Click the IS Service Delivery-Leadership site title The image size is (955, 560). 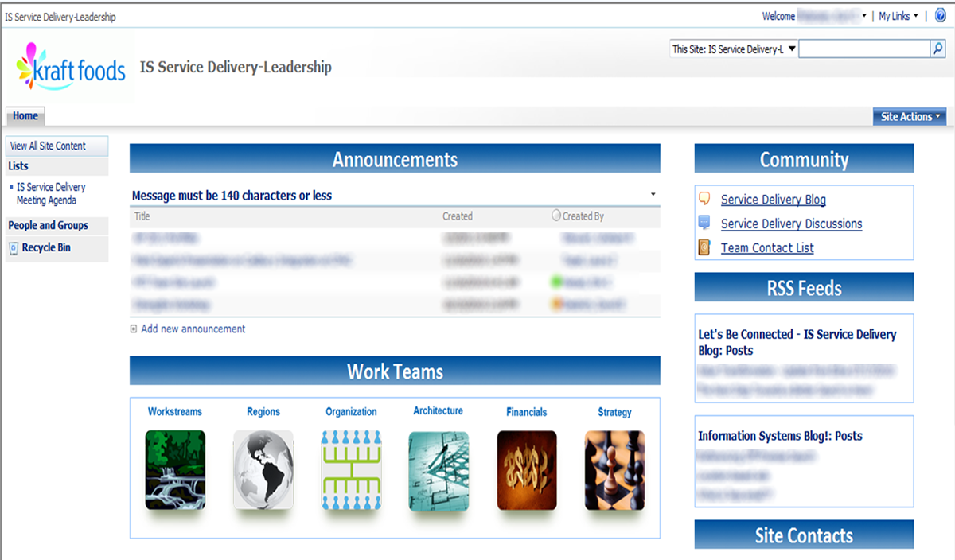tap(236, 67)
